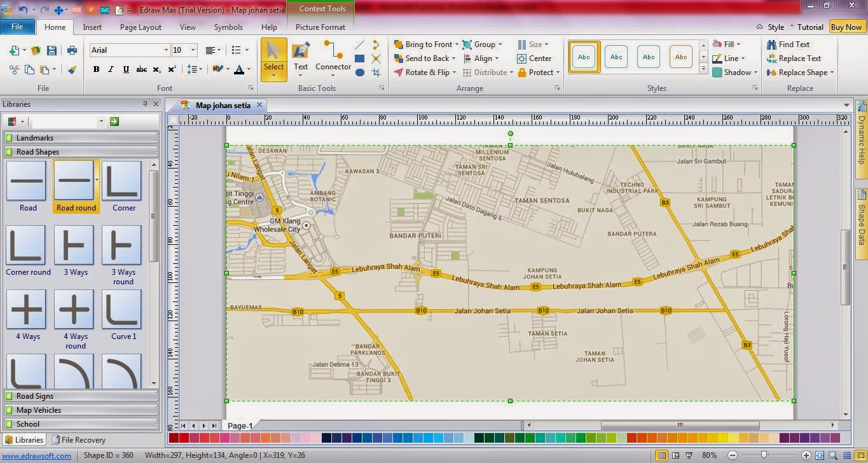Image resolution: width=868 pixels, height=463 pixels.
Task: Toggle italic text formatting
Action: 111,69
